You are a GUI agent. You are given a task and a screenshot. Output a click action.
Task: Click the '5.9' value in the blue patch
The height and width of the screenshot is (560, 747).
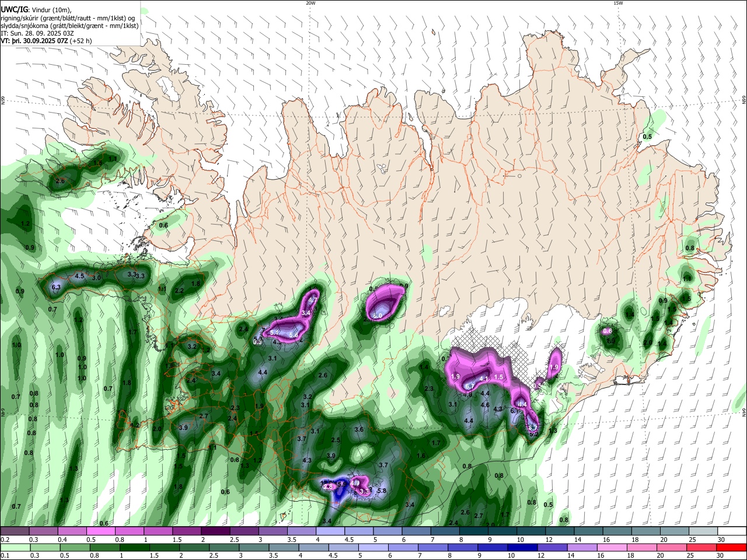pyautogui.click(x=343, y=484)
